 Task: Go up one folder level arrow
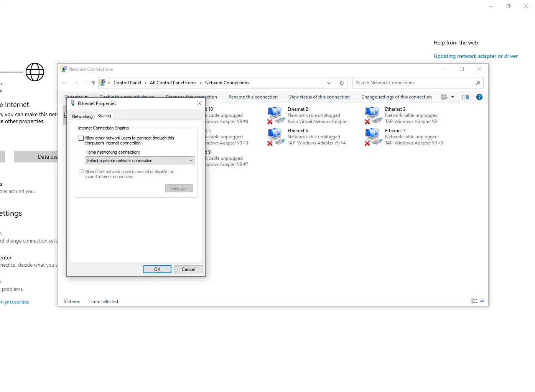click(x=93, y=83)
